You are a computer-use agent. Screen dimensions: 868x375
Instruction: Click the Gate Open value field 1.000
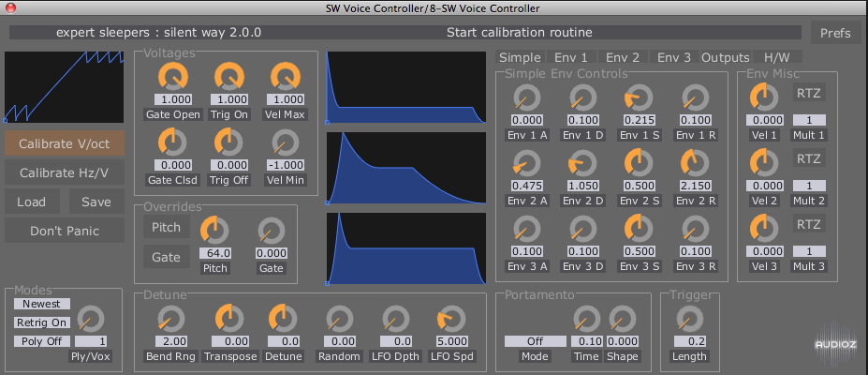click(172, 99)
